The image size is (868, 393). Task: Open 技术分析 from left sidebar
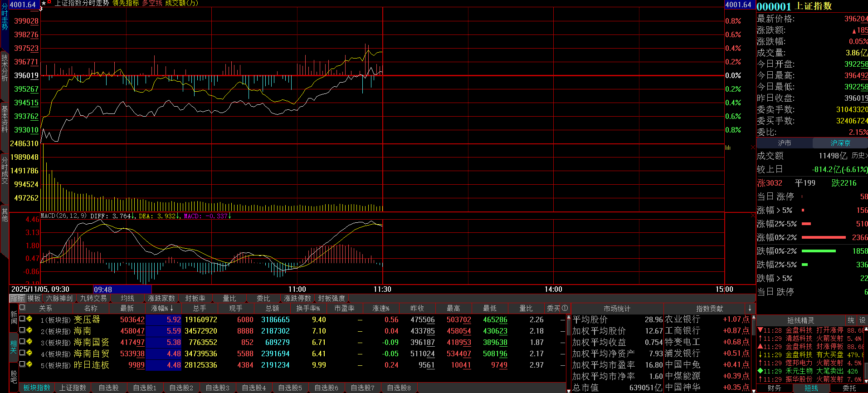(x=5, y=68)
